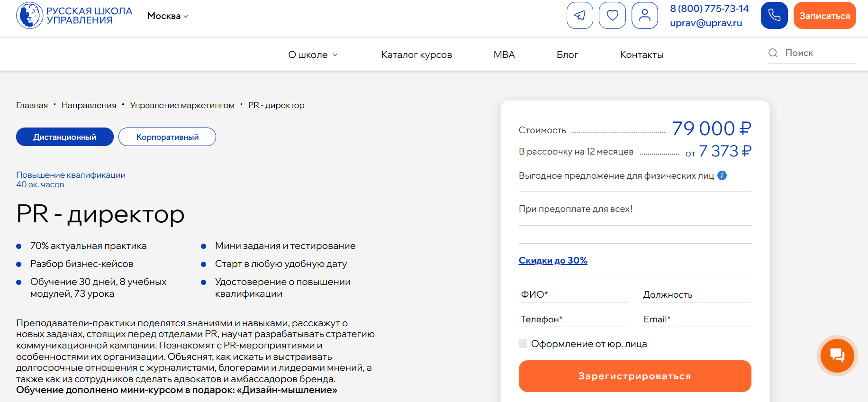Open the user account profile icon
868x402 pixels.
644,16
